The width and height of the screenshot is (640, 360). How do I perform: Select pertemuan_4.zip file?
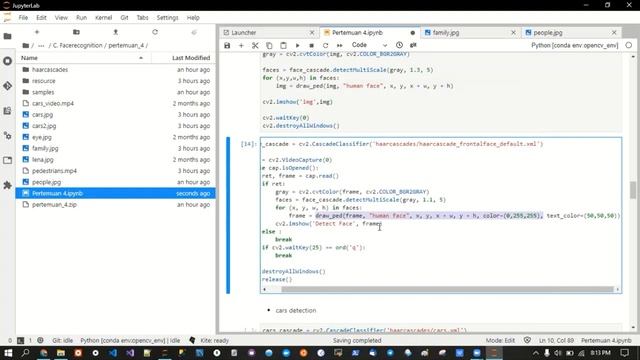tap(116, 204)
